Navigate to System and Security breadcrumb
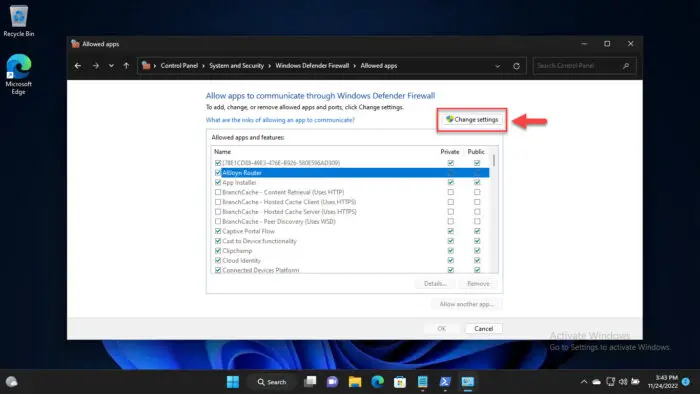700x394 pixels. pos(236,66)
